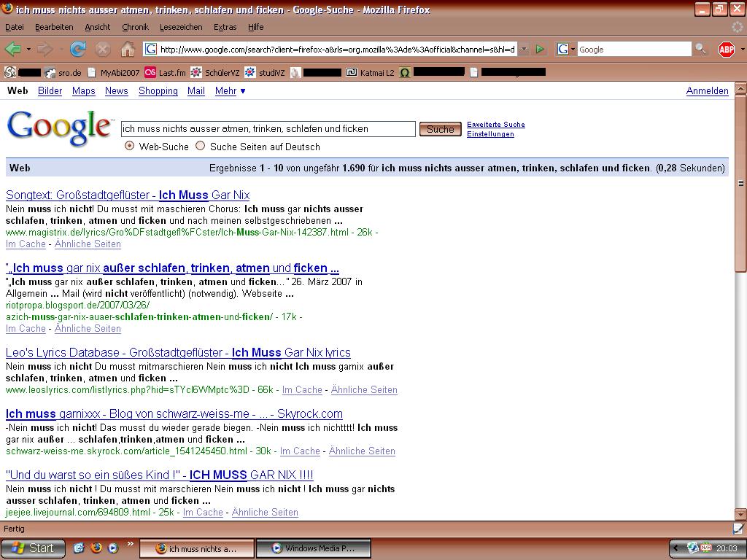Screen dimensions: 747x560
Task: Open the Chronik menu
Action: (135, 27)
